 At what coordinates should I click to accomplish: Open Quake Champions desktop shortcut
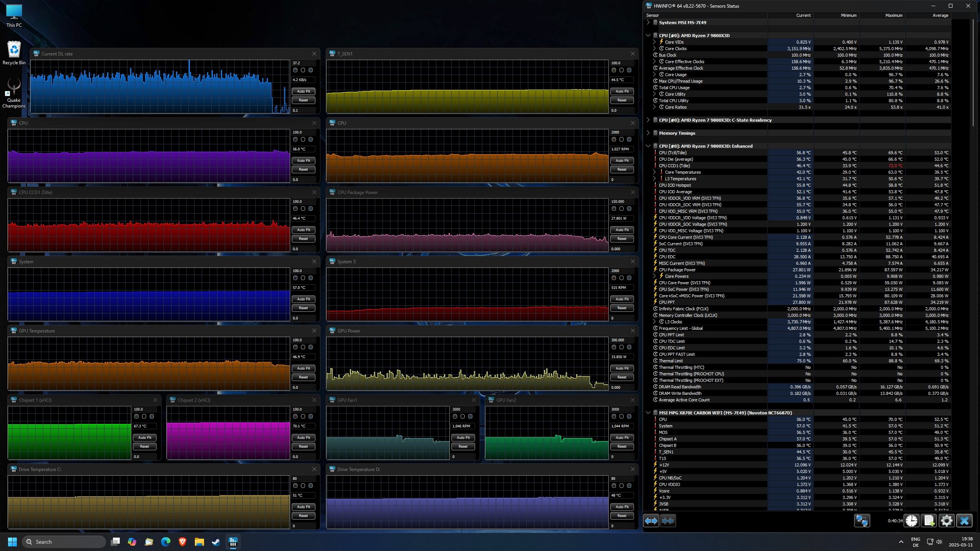point(14,94)
